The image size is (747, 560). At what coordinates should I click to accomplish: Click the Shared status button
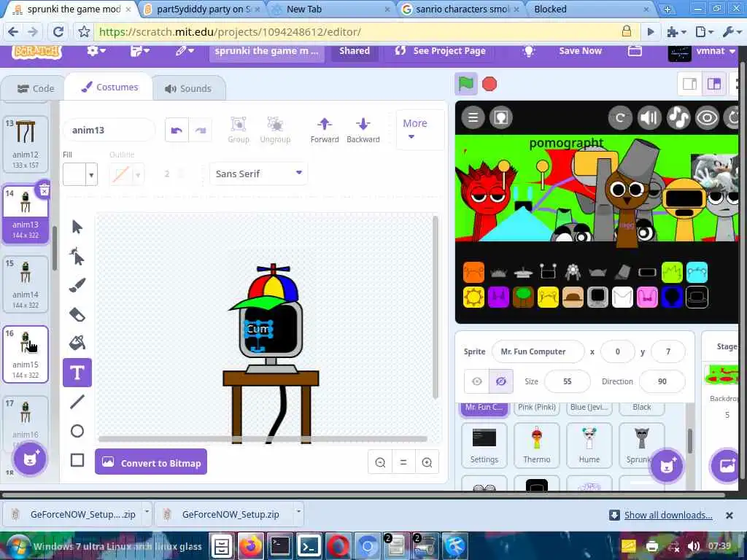pos(354,51)
